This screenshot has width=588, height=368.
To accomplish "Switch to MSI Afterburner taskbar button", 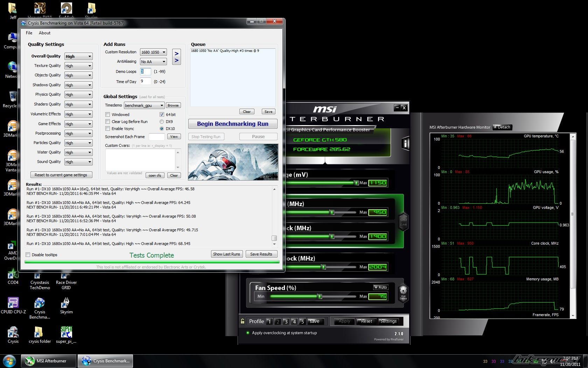I will 49,361.
